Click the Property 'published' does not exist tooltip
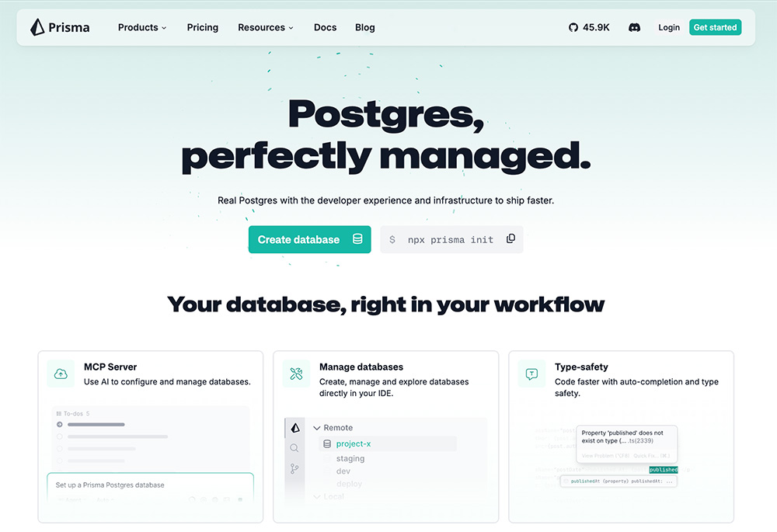 (x=626, y=443)
